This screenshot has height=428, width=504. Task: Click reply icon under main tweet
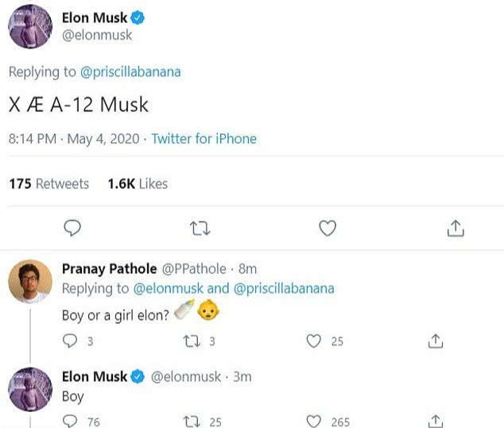(72, 229)
